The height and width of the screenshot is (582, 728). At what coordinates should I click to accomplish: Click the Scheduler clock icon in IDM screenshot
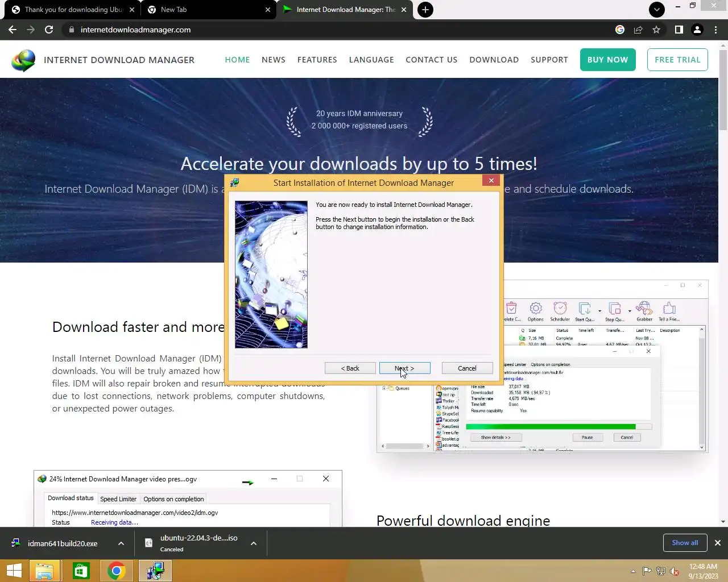(x=560, y=311)
